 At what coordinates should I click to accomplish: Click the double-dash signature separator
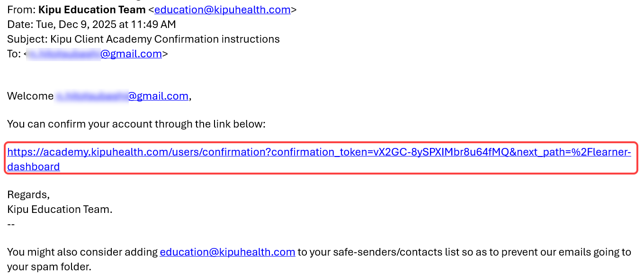[11, 223]
